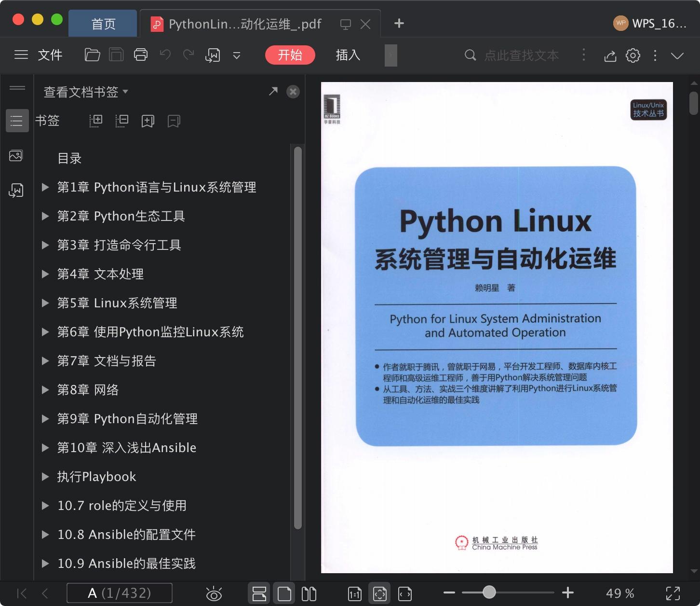Screen dimensions: 700x606
Task: Click the redo arrow icon
Action: [188, 55]
